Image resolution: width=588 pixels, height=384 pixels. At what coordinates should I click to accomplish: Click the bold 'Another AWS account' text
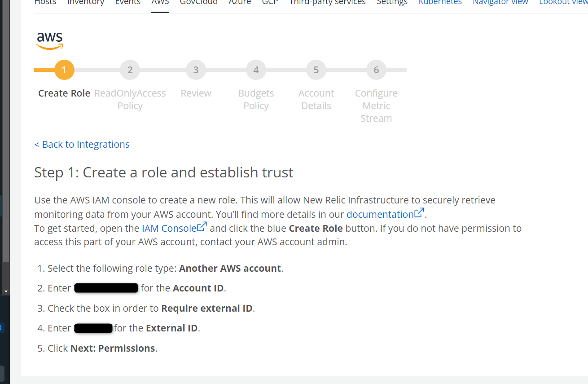[230, 269]
